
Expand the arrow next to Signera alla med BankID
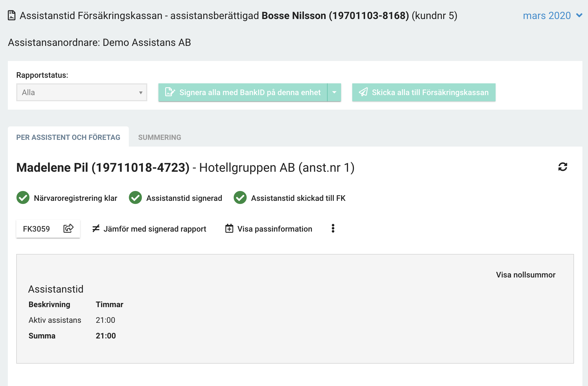point(334,92)
